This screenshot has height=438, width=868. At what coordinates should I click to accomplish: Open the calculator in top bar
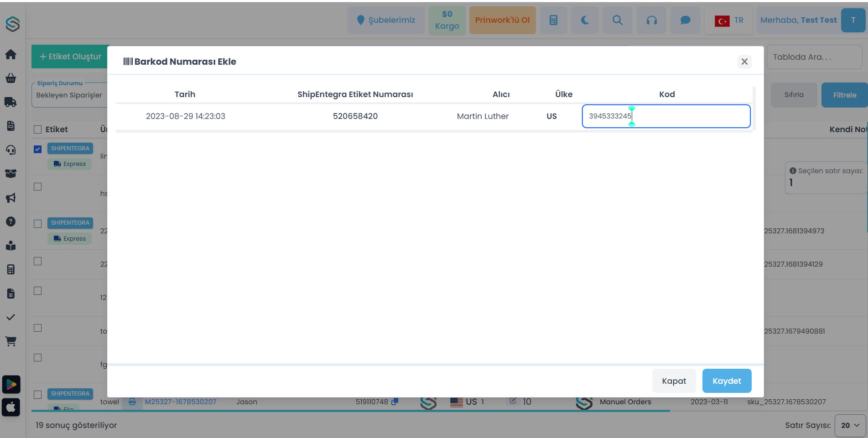[x=553, y=20]
